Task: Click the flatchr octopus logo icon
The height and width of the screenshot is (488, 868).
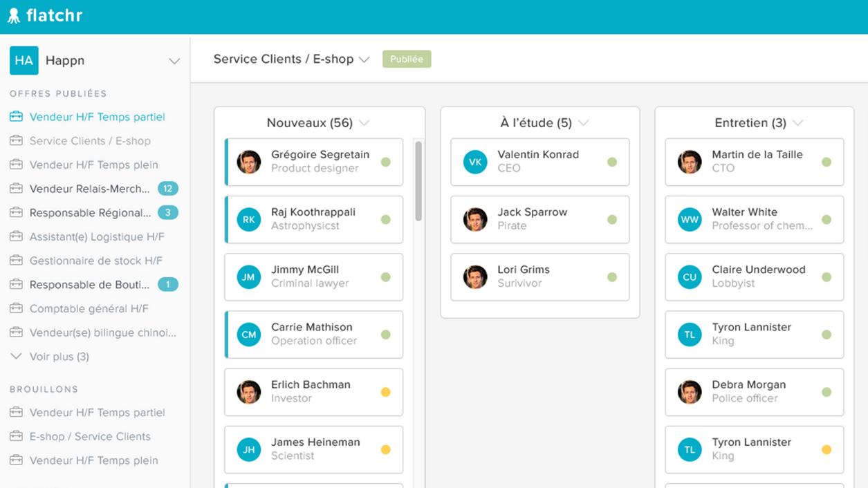Action: [14, 16]
